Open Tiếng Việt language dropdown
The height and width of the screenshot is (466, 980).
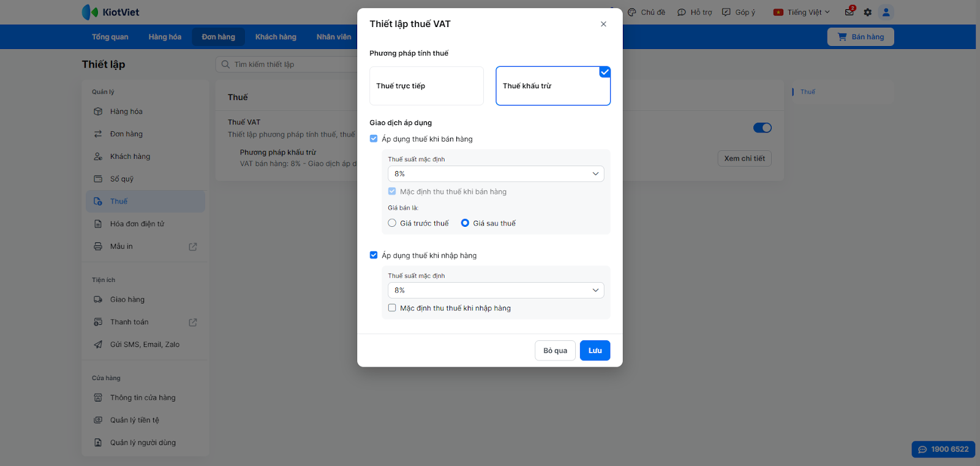pos(802,12)
